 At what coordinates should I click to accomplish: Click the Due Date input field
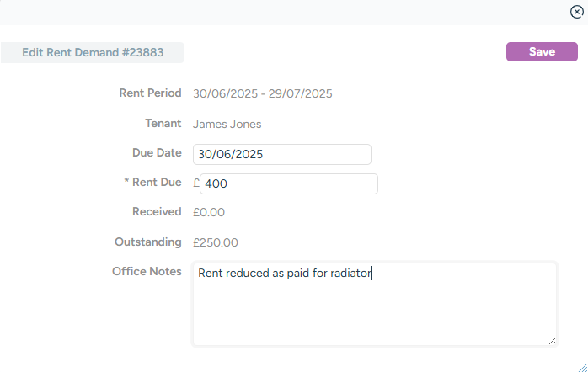tap(281, 155)
